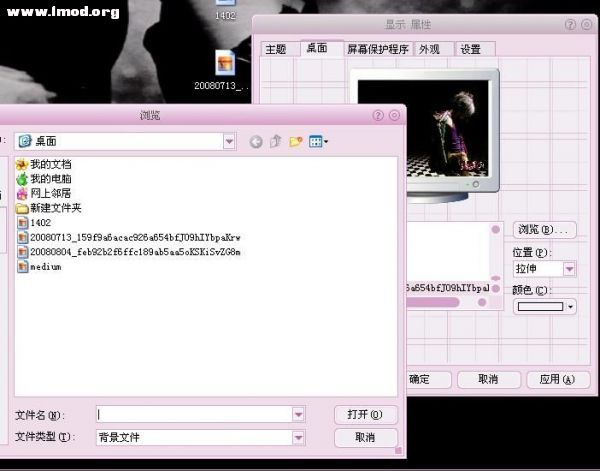
Task: Click the help button of the 浏览 dialog
Action: [378, 115]
